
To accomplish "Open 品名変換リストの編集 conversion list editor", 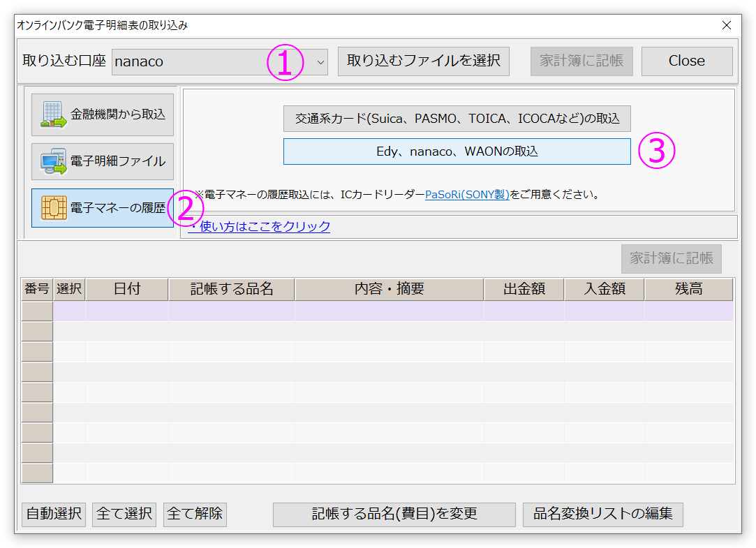I will pos(602,514).
